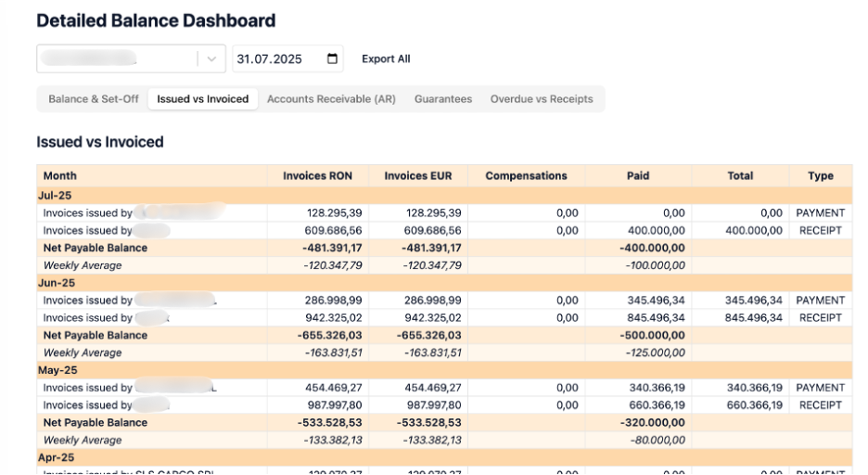Select the Jul-25 month group row
Image resolution: width=868 pixels, height=475 pixels.
[57, 196]
